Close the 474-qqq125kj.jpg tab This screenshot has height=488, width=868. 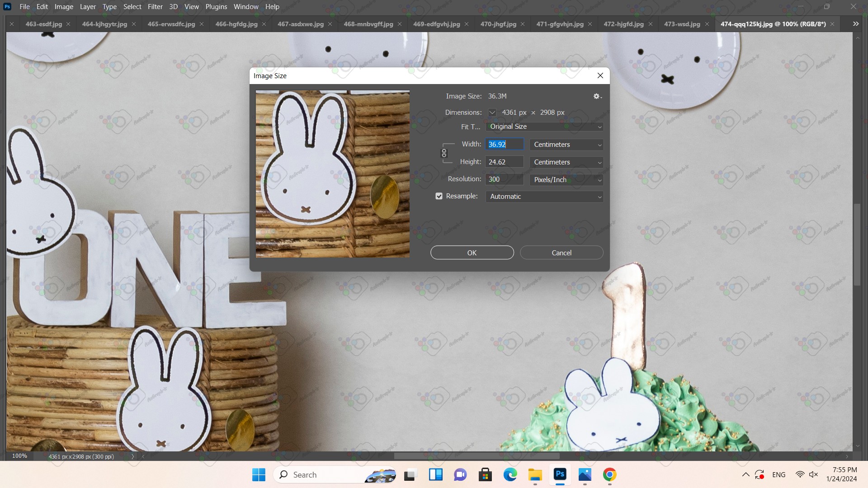click(x=832, y=24)
